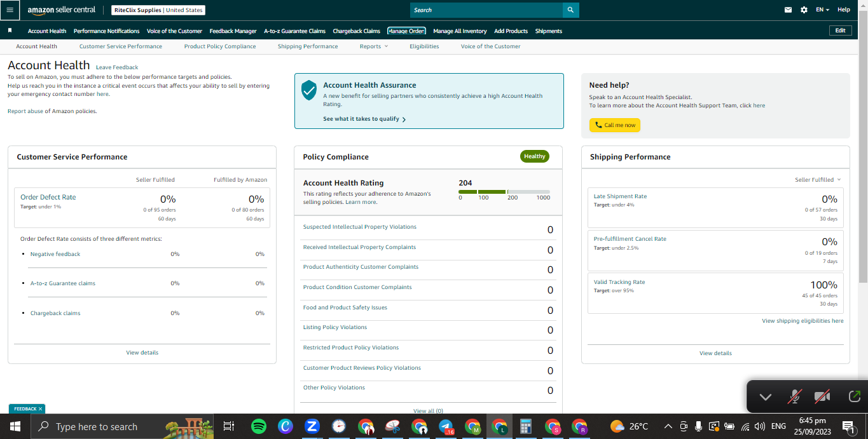The image size is (868, 439).
Task: Open Listing Policy Violations row
Action: point(428,328)
